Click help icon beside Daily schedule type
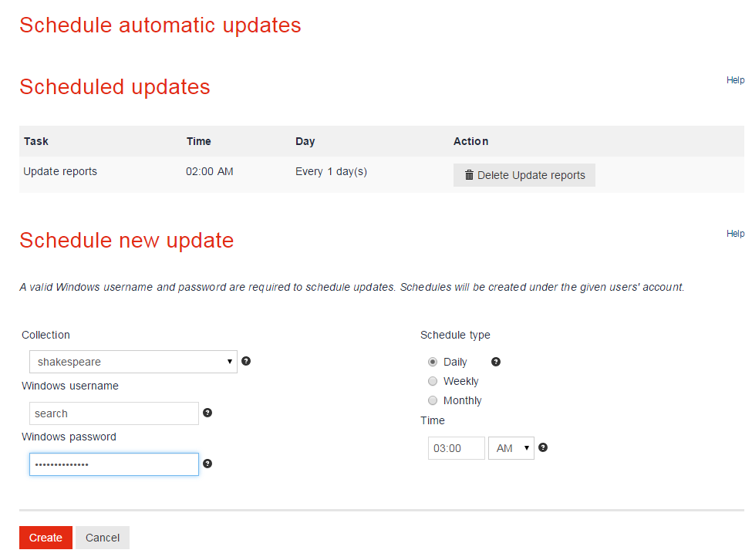Screen dimensions: 752x560 click(496, 361)
